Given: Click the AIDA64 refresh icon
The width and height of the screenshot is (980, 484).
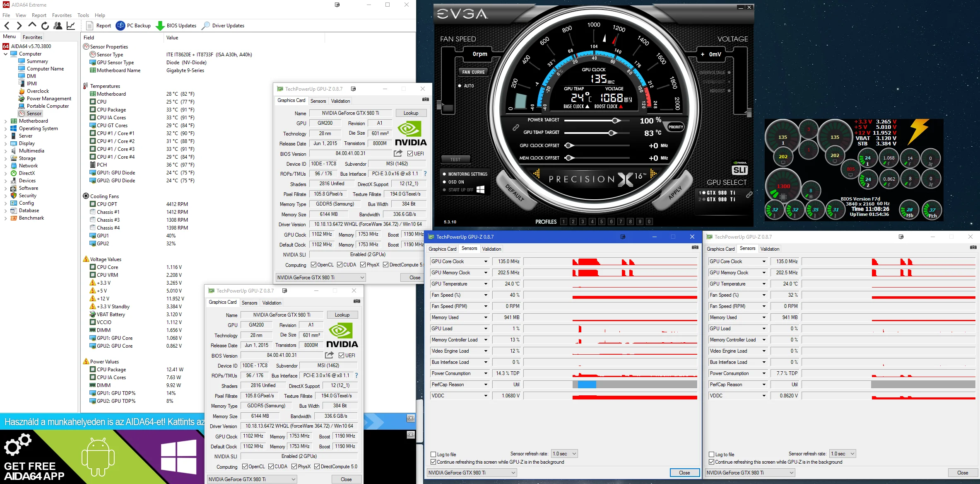Looking at the screenshot, I should pos(45,26).
